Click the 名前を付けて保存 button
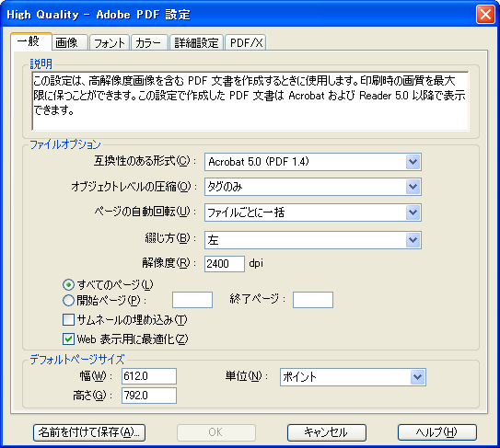The image size is (500, 448). 89,432
